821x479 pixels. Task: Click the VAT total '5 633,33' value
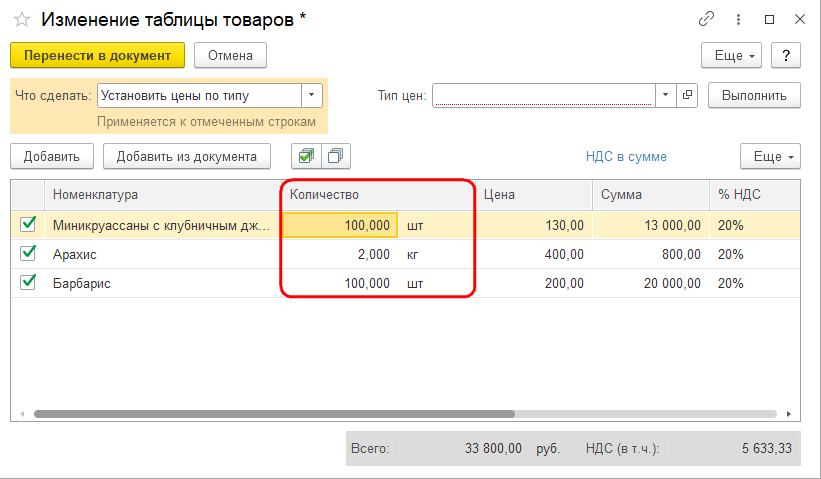pyautogui.click(x=731, y=448)
